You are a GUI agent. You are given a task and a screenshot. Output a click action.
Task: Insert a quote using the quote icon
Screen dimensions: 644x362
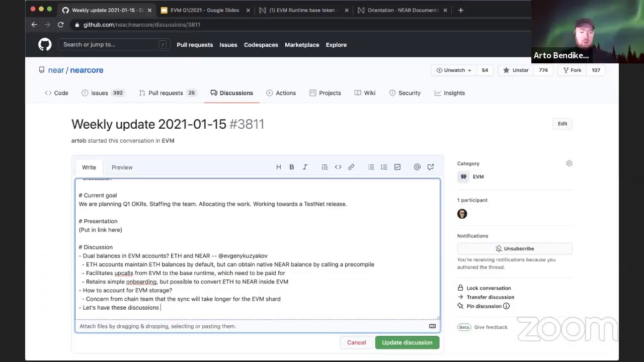coord(325,167)
